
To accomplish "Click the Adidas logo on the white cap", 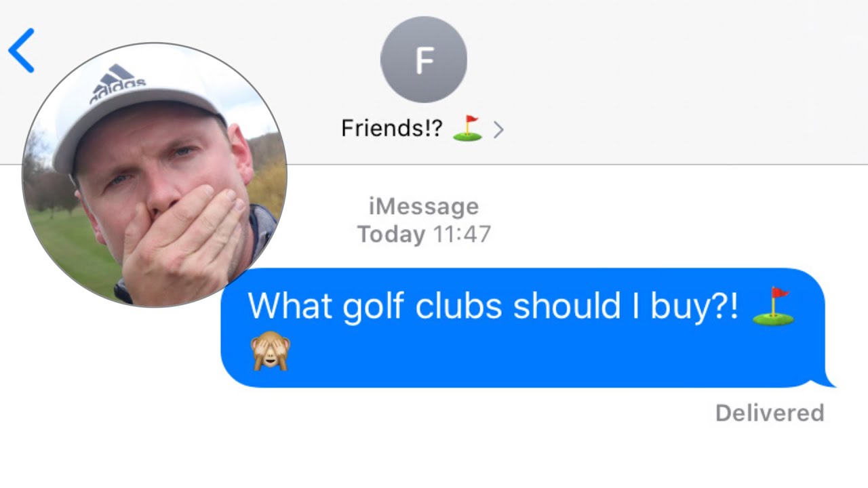I will tap(118, 83).
